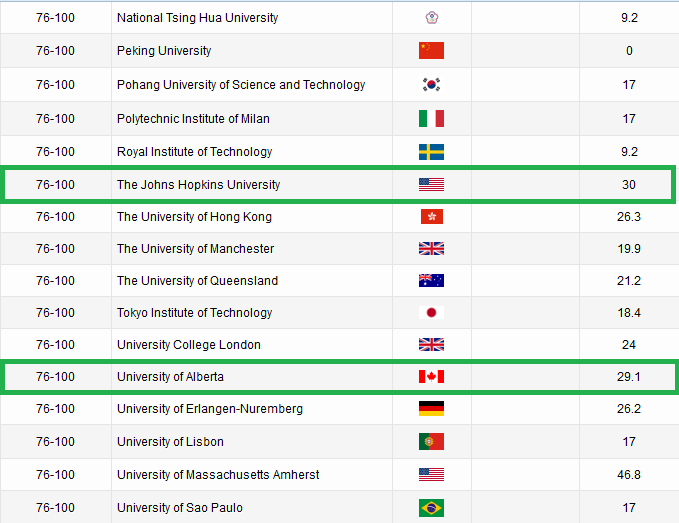Click the Taiwan flag icon

pos(431,18)
